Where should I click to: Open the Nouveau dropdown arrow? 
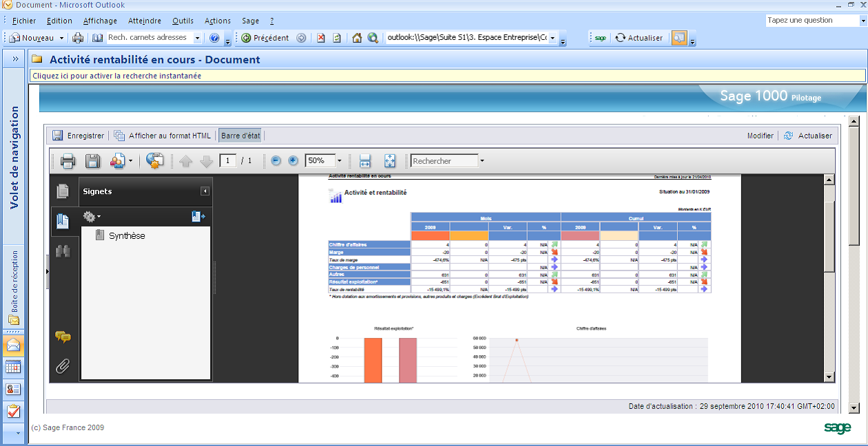pyautogui.click(x=61, y=38)
